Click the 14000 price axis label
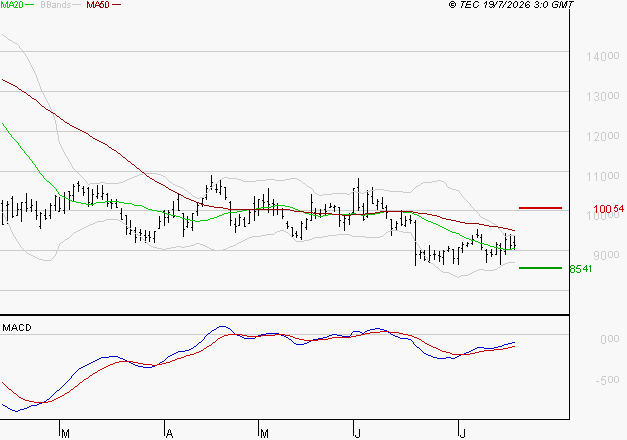 pos(603,56)
